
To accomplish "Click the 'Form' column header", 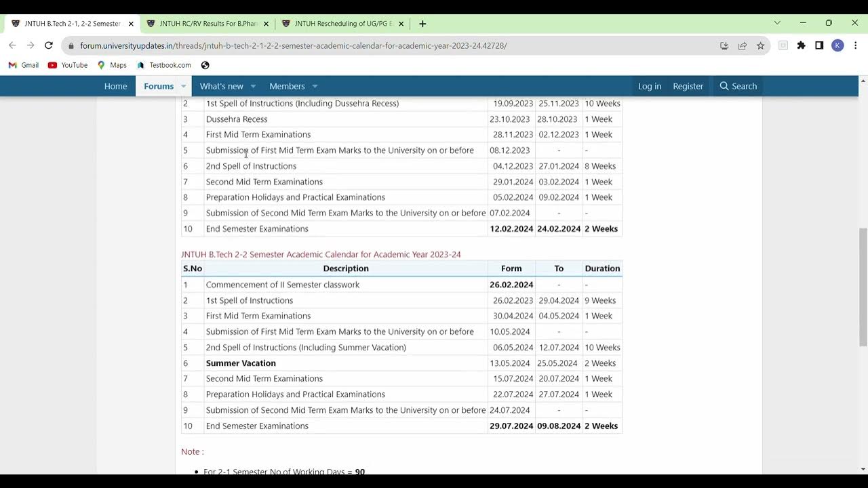I will [511, 268].
